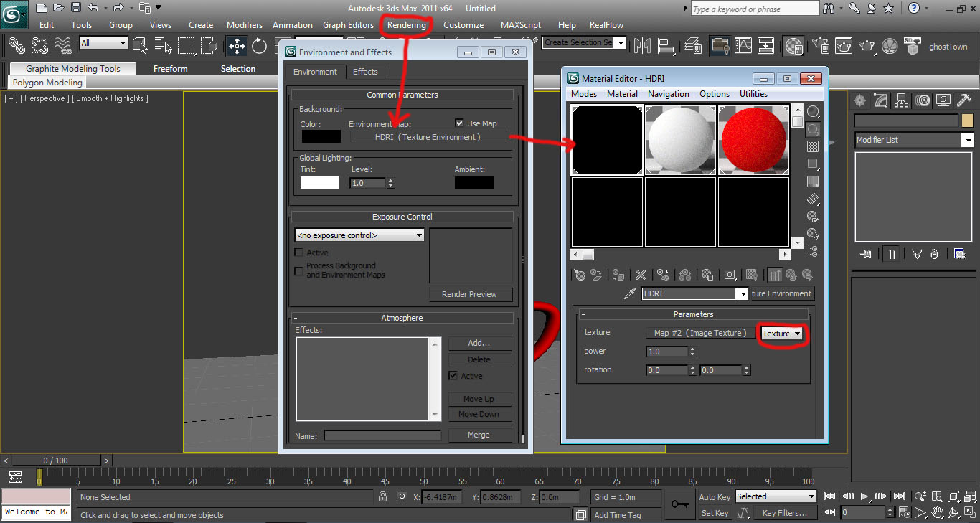The image size is (980, 523).
Task: Expand the Texture type dropdown
Action: pos(781,334)
